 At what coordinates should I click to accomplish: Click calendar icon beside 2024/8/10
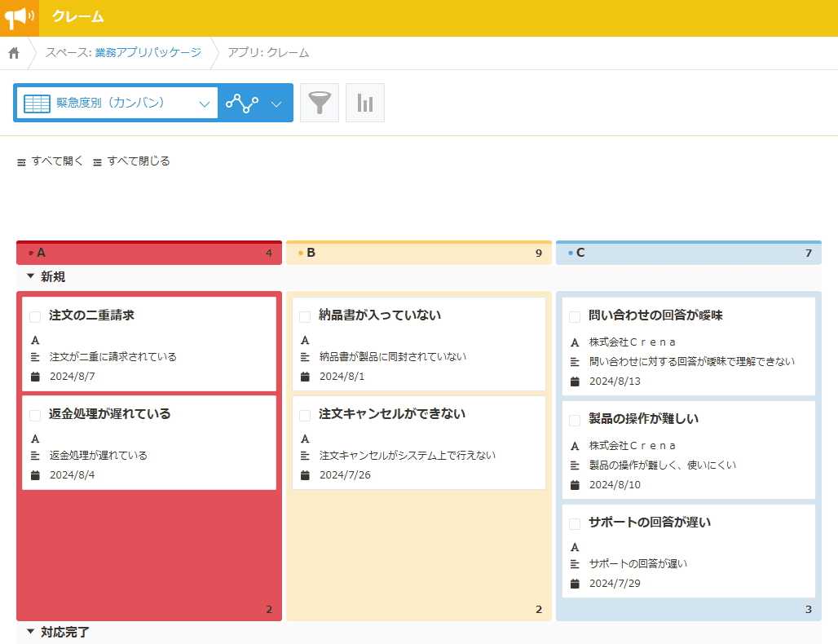[x=575, y=485]
